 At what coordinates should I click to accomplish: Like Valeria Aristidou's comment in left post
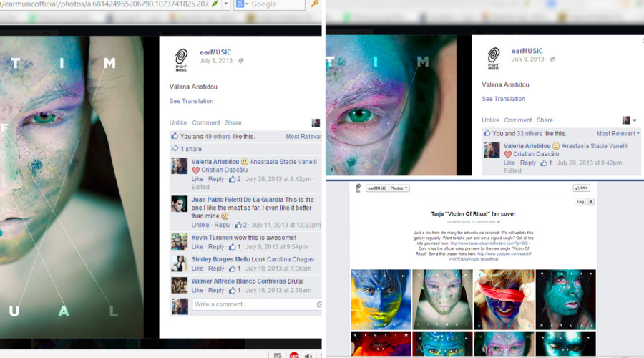point(197,179)
